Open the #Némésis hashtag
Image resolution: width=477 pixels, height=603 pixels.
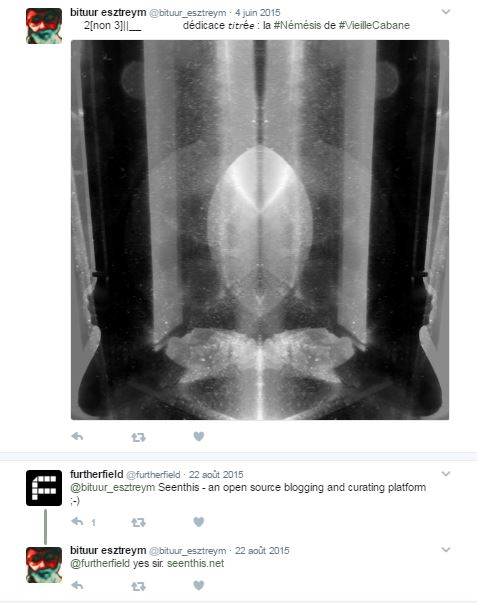(297, 25)
